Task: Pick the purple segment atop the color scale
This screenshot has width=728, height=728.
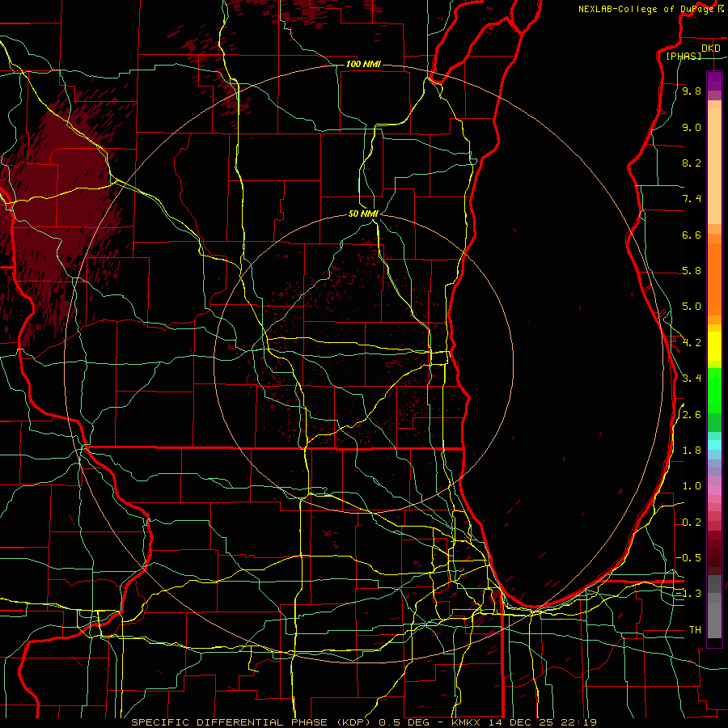Action: tap(714, 82)
